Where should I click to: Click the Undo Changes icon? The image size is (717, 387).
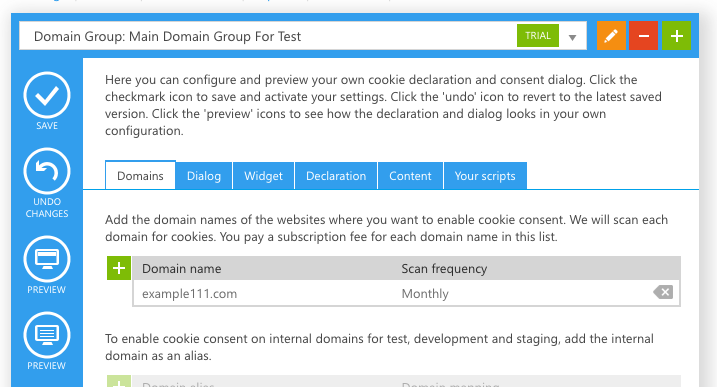47,171
